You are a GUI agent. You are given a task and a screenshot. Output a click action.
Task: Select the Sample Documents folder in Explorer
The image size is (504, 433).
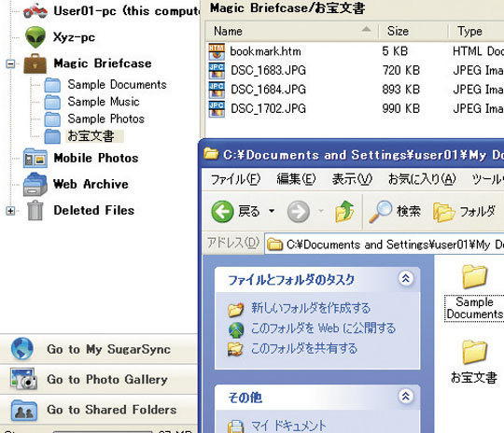click(x=474, y=292)
